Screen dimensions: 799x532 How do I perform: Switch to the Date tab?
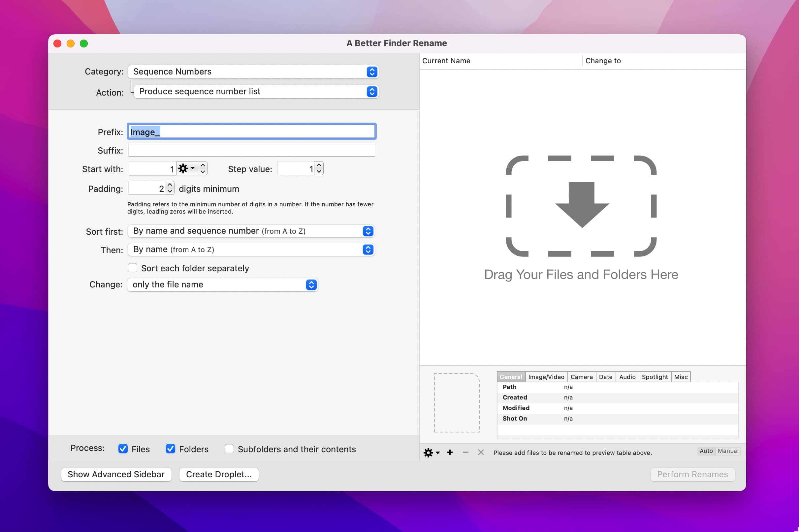click(x=605, y=377)
